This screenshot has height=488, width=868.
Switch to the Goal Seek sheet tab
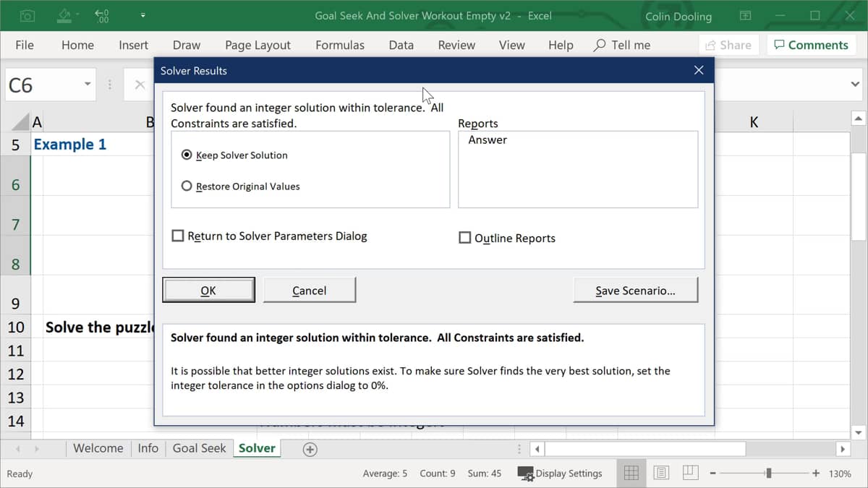pos(200,448)
